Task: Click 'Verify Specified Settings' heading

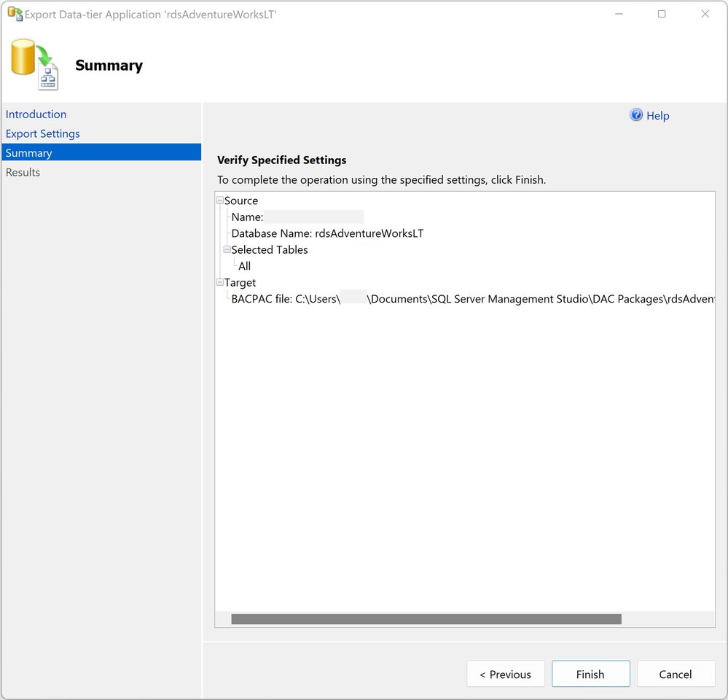Action: click(x=282, y=160)
